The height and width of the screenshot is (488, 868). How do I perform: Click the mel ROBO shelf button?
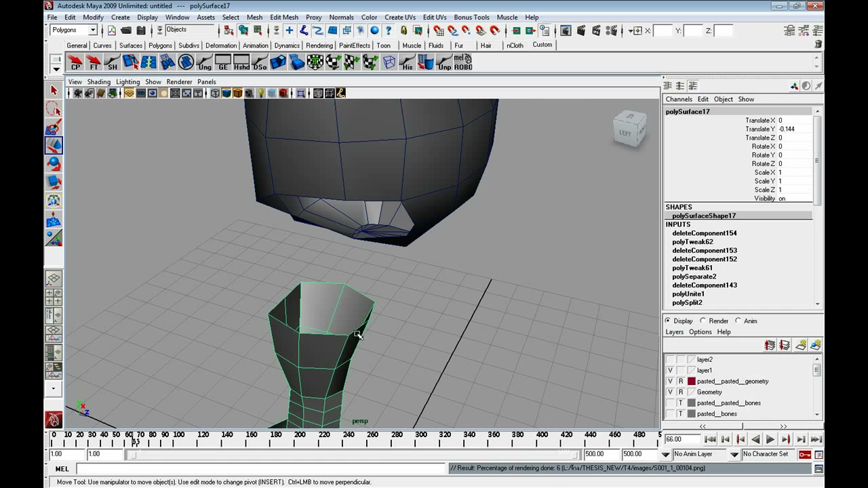[x=462, y=63]
